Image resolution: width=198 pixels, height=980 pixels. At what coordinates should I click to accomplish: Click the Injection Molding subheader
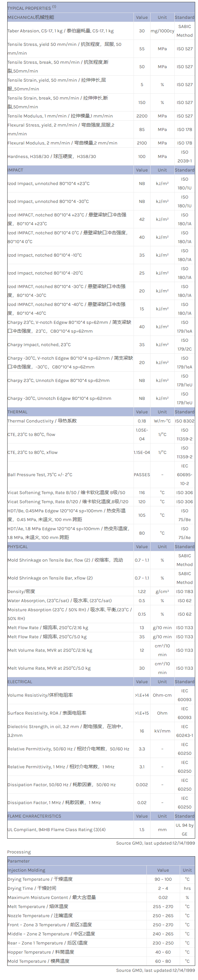tap(26, 870)
